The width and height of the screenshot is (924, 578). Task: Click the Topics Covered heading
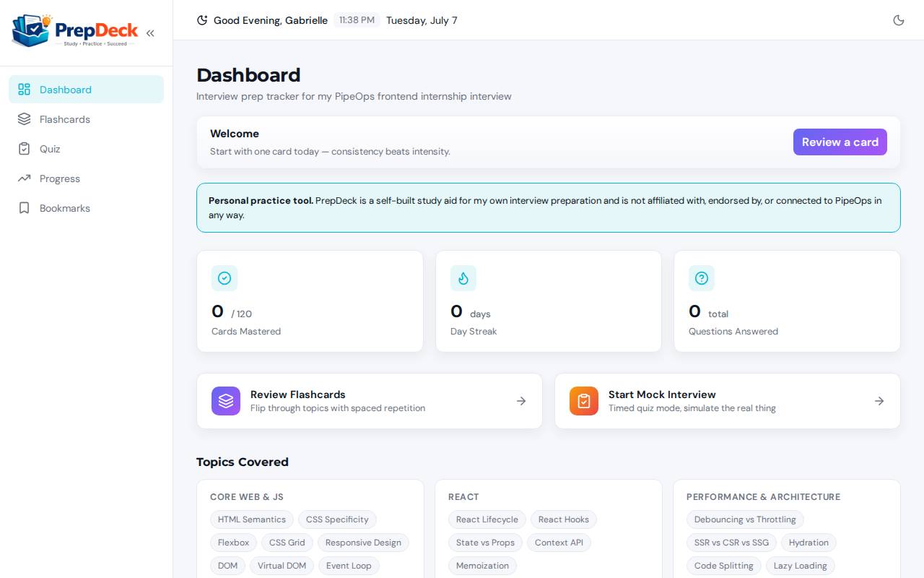(243, 462)
